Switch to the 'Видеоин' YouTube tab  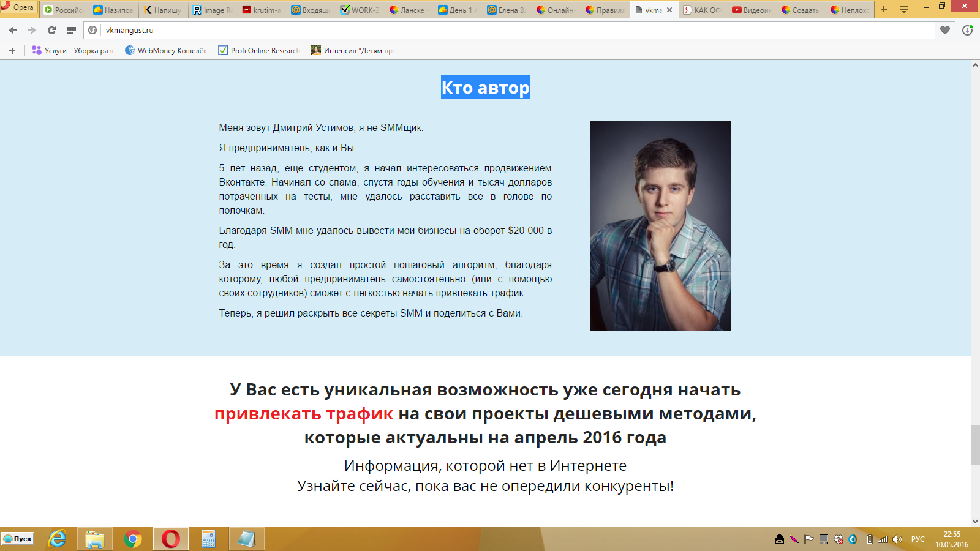752,10
